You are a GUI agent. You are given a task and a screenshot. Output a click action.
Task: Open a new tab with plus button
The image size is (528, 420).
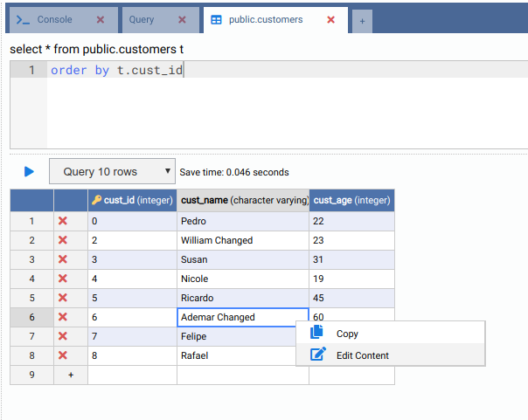click(362, 20)
